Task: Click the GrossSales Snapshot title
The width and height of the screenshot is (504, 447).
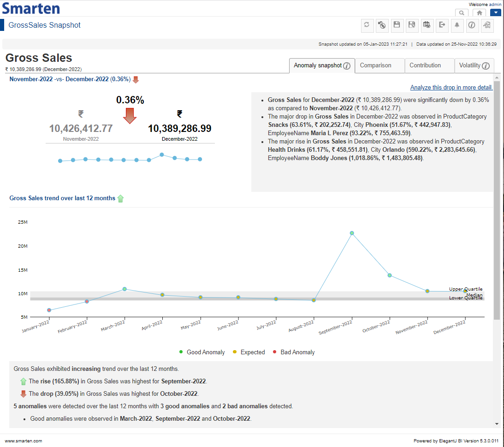Action: (44, 25)
